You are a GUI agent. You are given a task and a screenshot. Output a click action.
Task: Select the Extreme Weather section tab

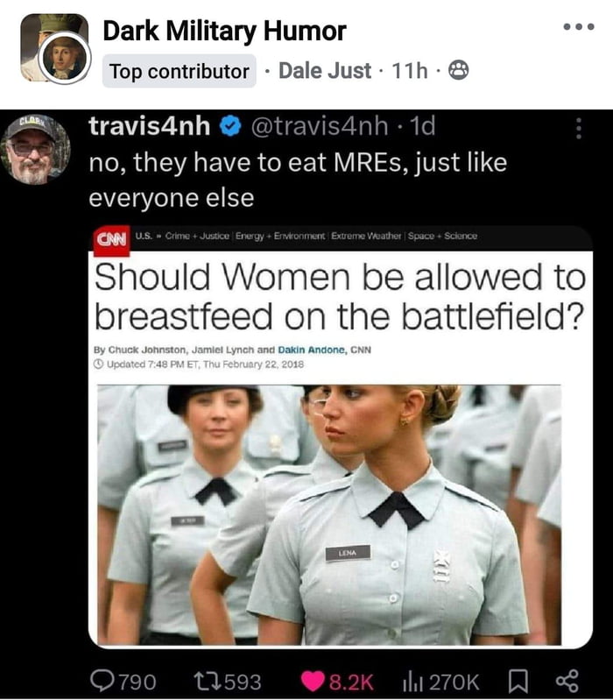(x=366, y=236)
